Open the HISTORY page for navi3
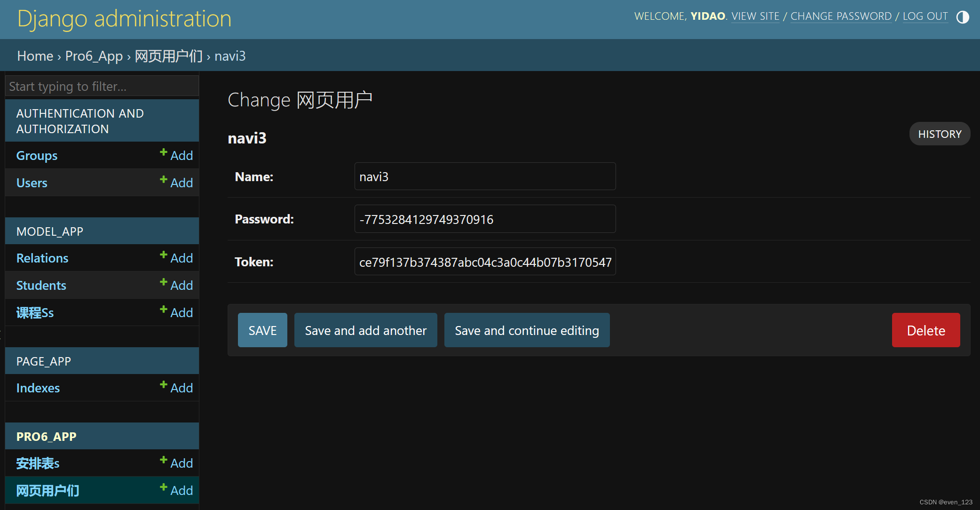Viewport: 980px width, 510px height. click(939, 134)
